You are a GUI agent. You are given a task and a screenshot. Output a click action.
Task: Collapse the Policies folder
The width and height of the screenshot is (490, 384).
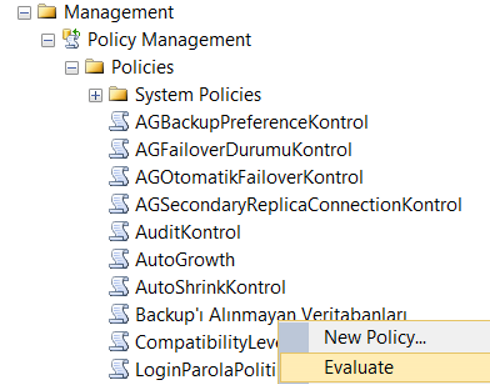(72, 69)
